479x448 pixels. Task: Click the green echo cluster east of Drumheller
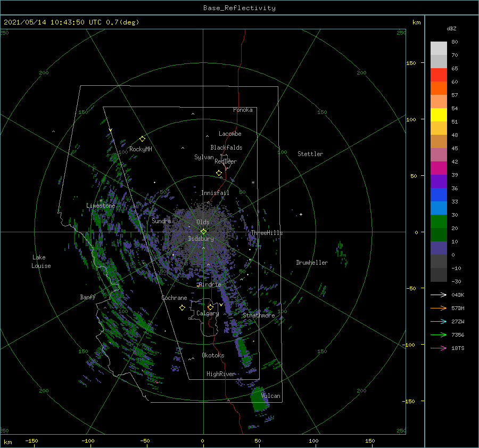pos(342,253)
